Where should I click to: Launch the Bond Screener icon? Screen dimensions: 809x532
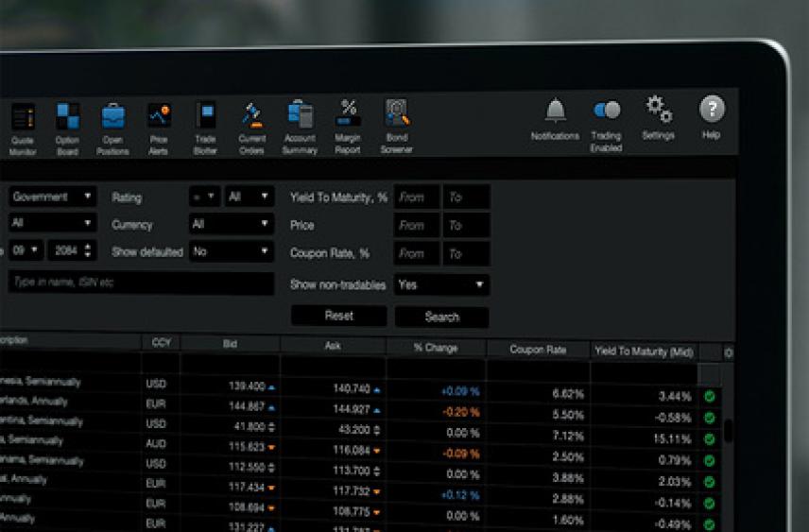click(x=396, y=113)
